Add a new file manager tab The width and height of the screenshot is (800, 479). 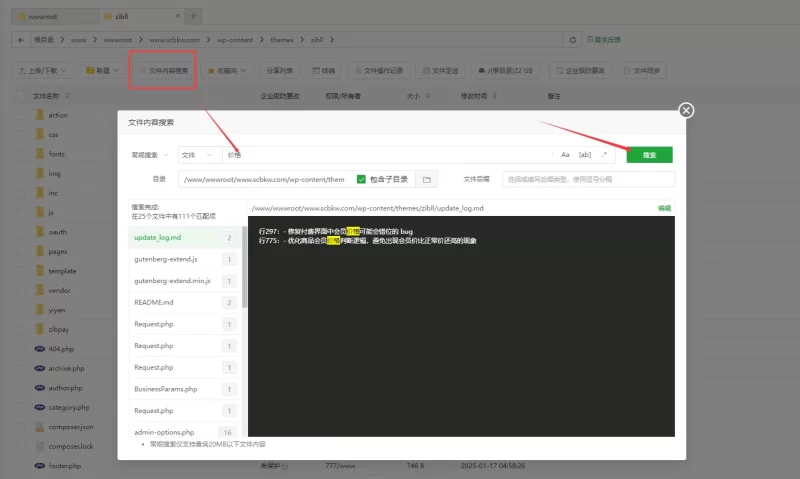pyautogui.click(x=193, y=16)
